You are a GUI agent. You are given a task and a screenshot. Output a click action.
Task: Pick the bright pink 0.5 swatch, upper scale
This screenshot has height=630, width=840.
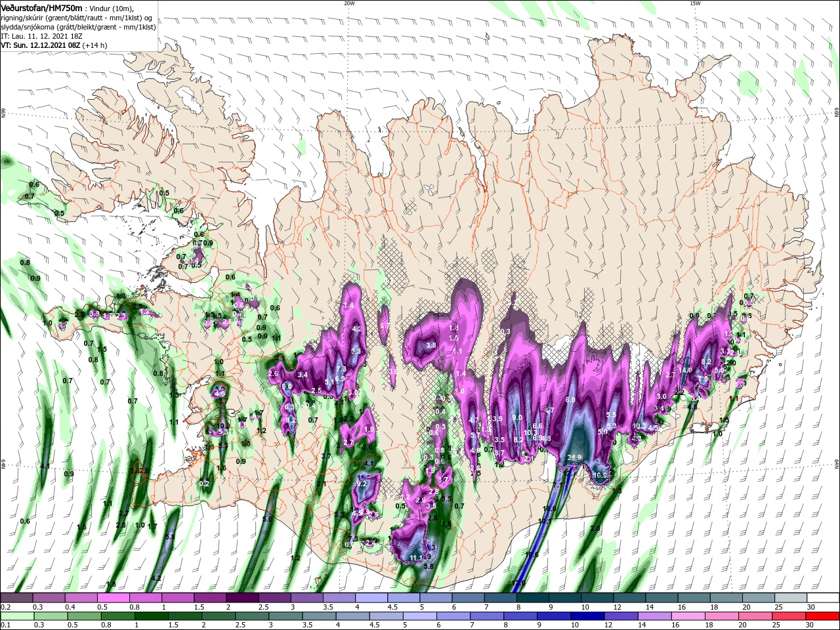click(113, 598)
